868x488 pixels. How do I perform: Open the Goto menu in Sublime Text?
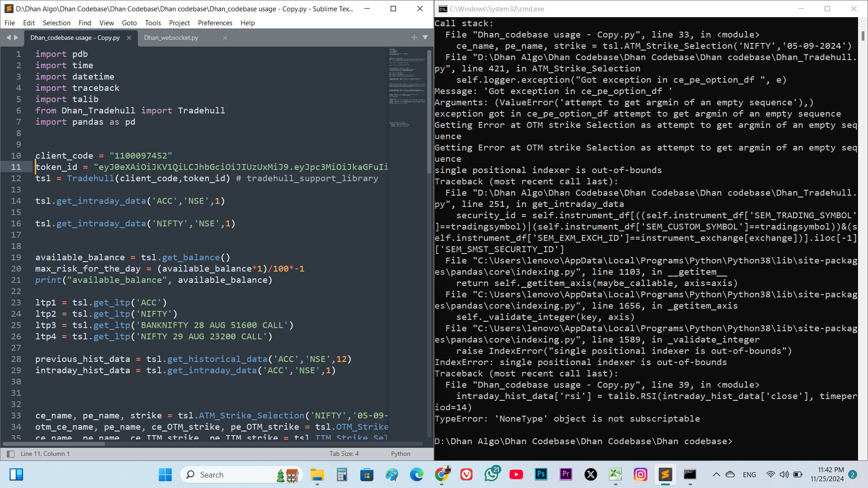coord(129,23)
